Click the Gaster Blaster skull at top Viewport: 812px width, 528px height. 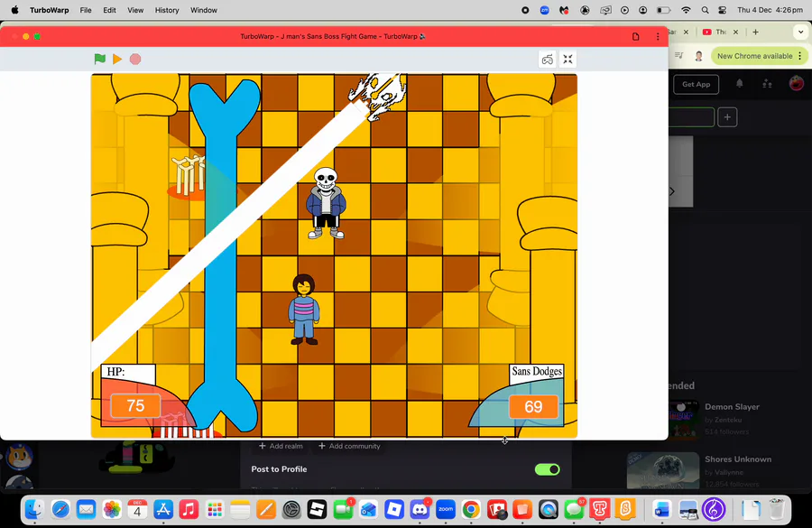[x=379, y=95]
